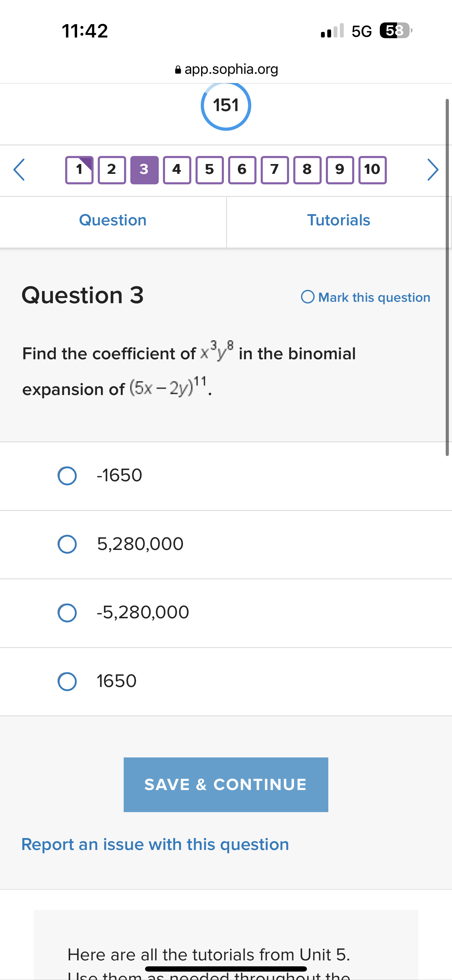
Task: Open question 5 from navigator
Action: [209, 170]
